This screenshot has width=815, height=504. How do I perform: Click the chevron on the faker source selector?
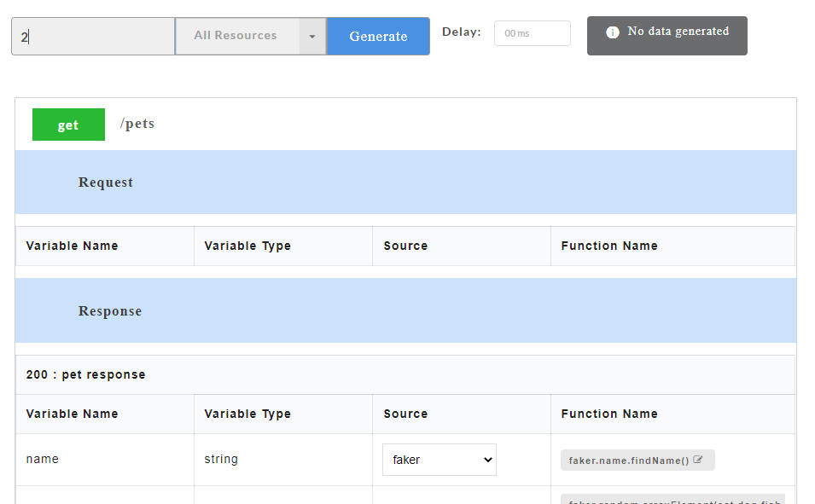pyautogui.click(x=486, y=459)
